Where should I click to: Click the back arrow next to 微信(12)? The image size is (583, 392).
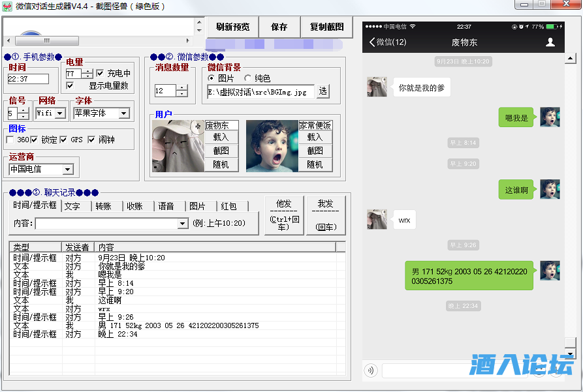click(x=372, y=42)
